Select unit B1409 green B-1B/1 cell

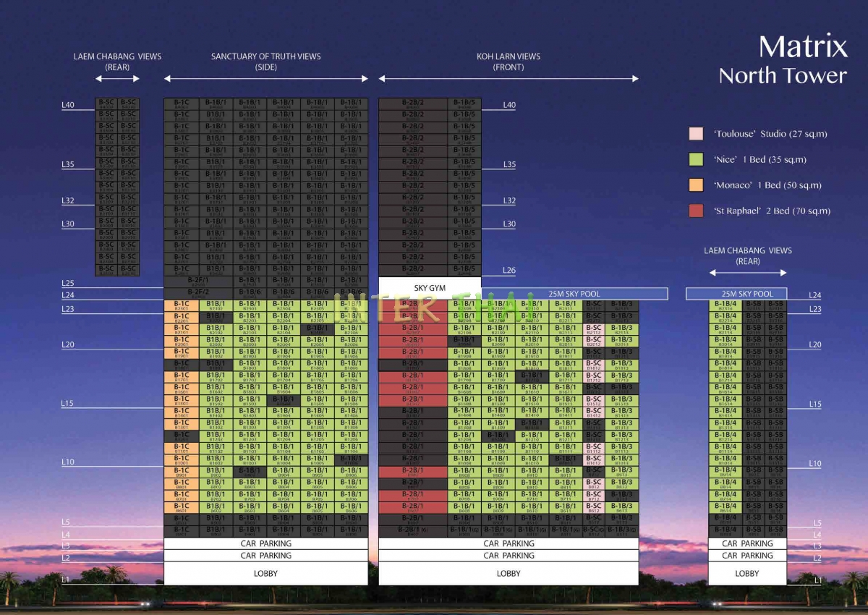[498, 412]
